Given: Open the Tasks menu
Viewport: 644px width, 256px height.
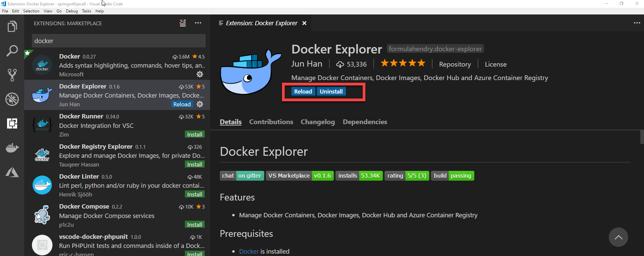Looking at the screenshot, I should click(86, 11).
